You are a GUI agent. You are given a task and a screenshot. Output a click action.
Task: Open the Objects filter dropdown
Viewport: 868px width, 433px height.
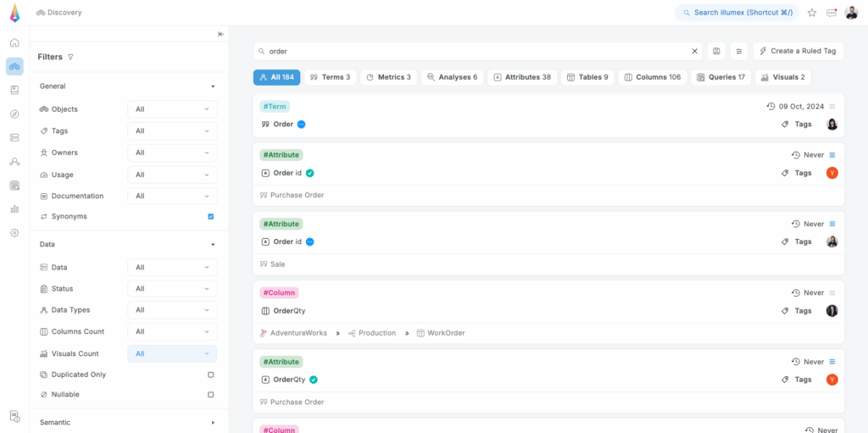[172, 109]
